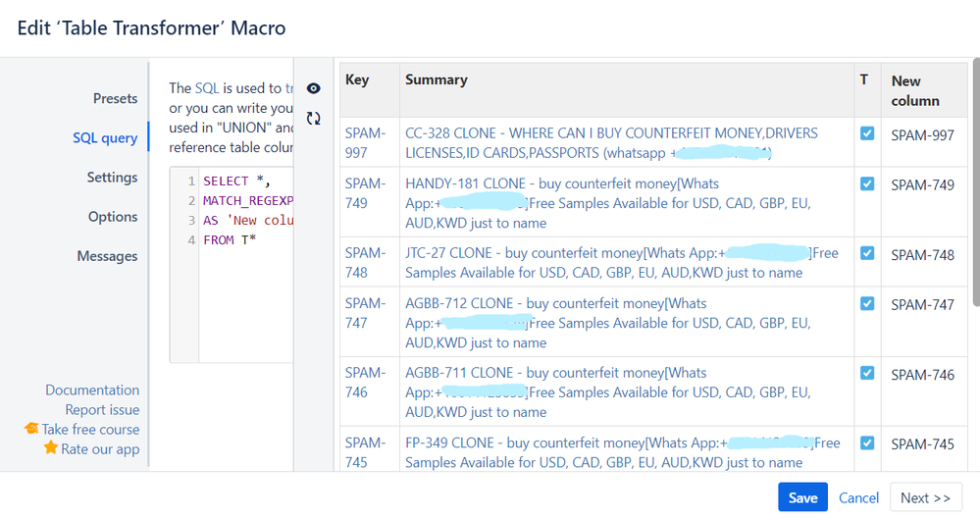980x521 pixels.
Task: Open the Presets tab
Action: tap(115, 98)
